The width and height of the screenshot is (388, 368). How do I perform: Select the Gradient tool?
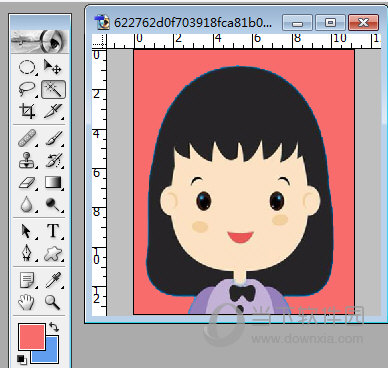tap(53, 183)
